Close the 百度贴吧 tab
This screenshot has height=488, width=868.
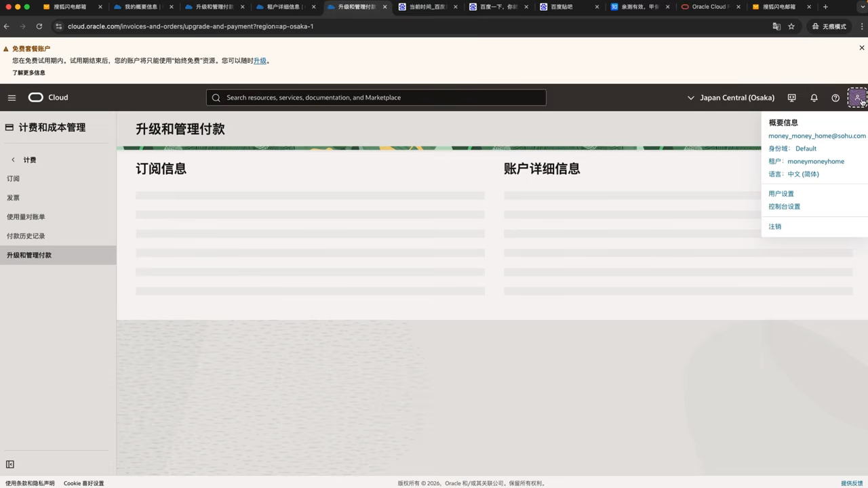pyautogui.click(x=597, y=7)
